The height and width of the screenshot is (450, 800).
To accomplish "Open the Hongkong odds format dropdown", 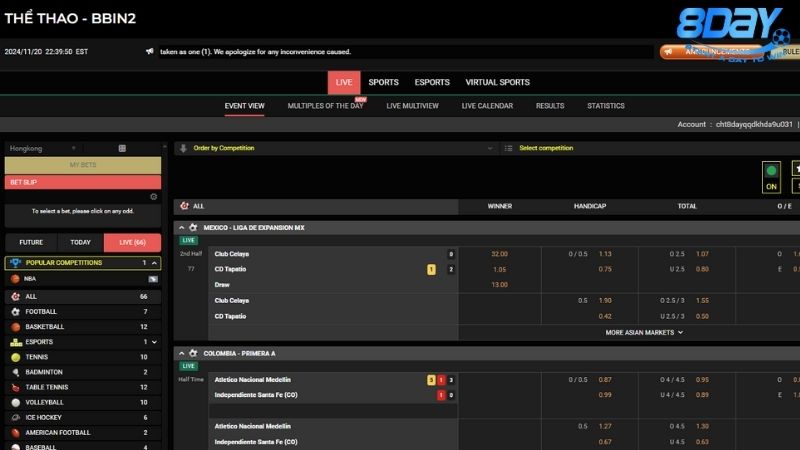I will click(43, 148).
